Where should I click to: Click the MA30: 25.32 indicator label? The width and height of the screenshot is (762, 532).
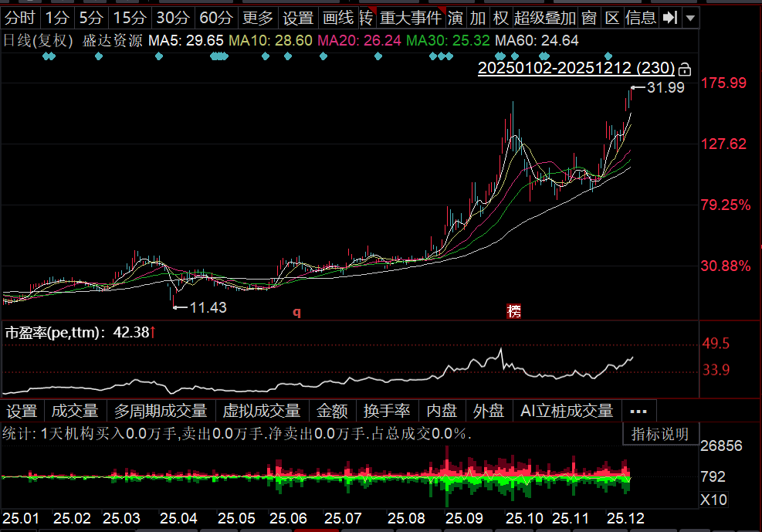pos(448,41)
